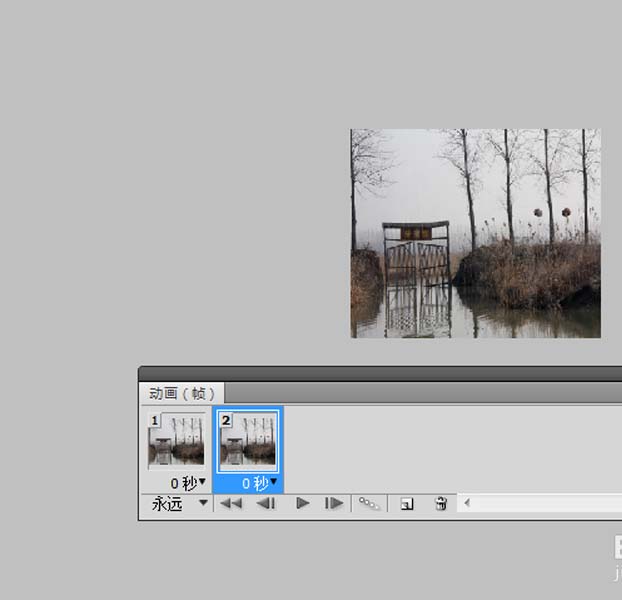Play the frame animation
Screen dimensions: 622x600
(x=303, y=504)
